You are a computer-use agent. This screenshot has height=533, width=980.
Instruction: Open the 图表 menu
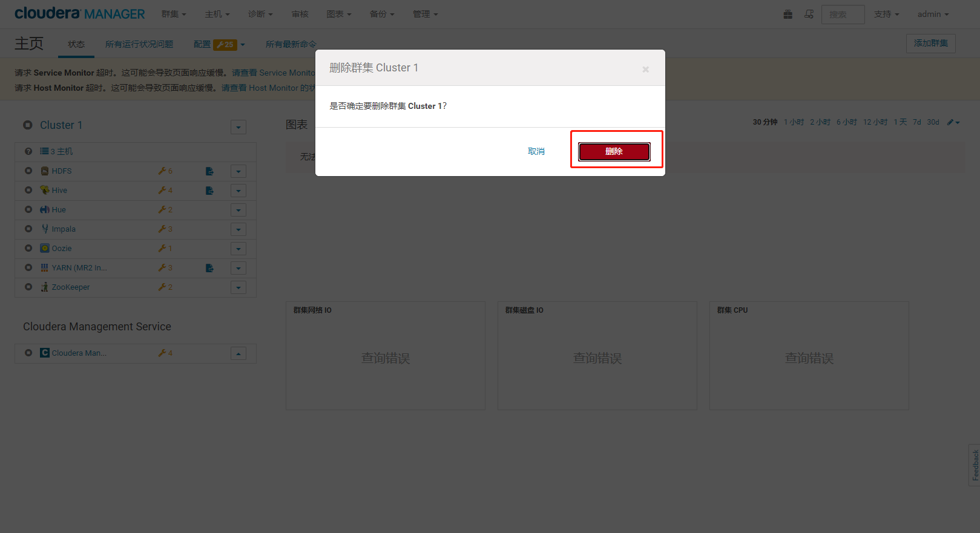pyautogui.click(x=339, y=14)
